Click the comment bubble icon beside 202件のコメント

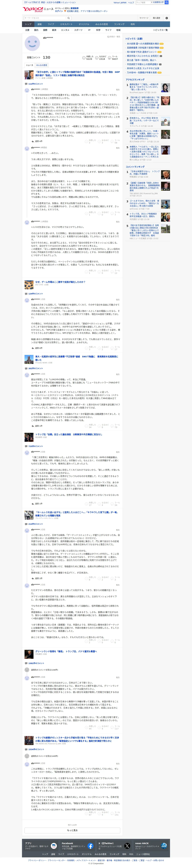[x=26, y=369]
